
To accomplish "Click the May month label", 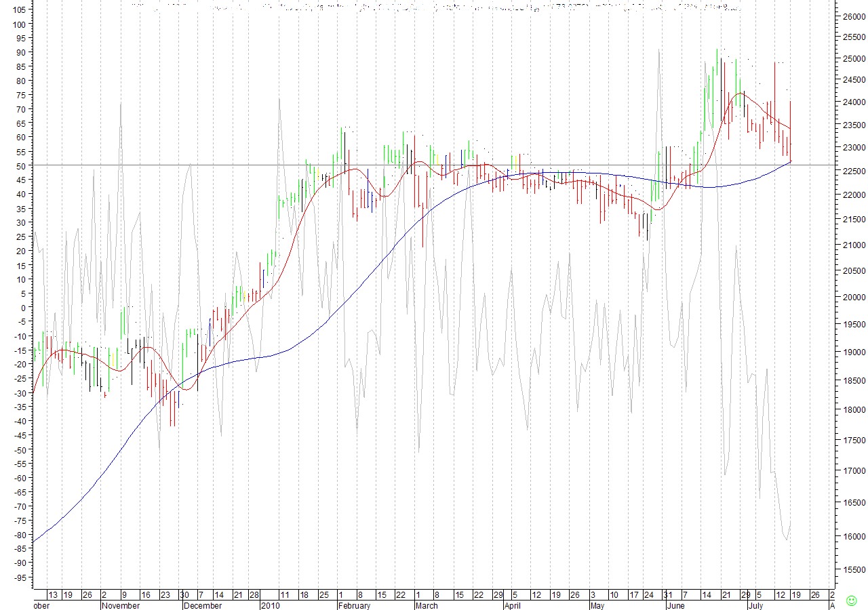I will click(597, 606).
